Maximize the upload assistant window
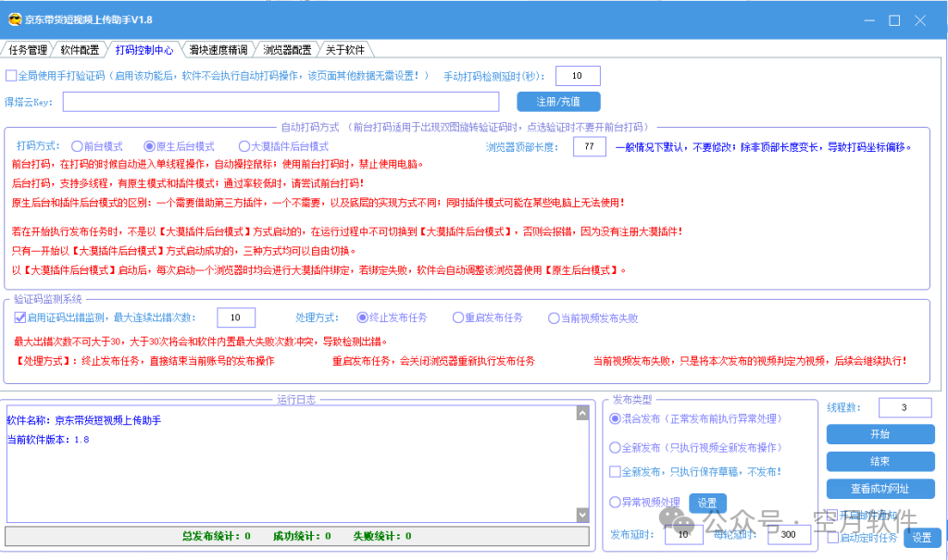 click(895, 20)
